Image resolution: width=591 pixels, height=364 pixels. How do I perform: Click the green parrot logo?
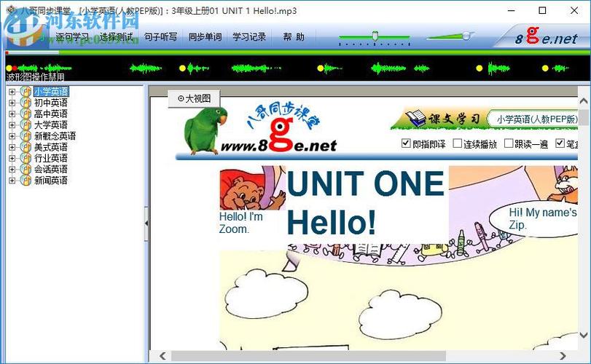(206, 130)
